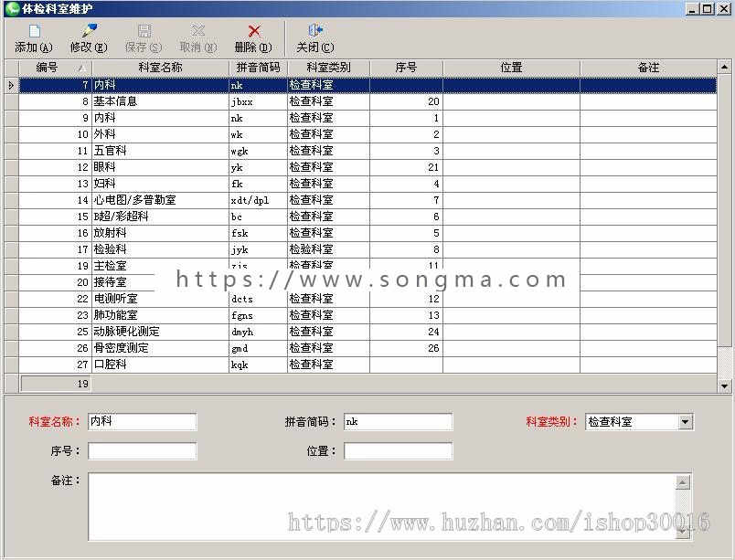Click the 添加(A) add toolbar icon
This screenshot has width=735, height=560.
click(34, 31)
